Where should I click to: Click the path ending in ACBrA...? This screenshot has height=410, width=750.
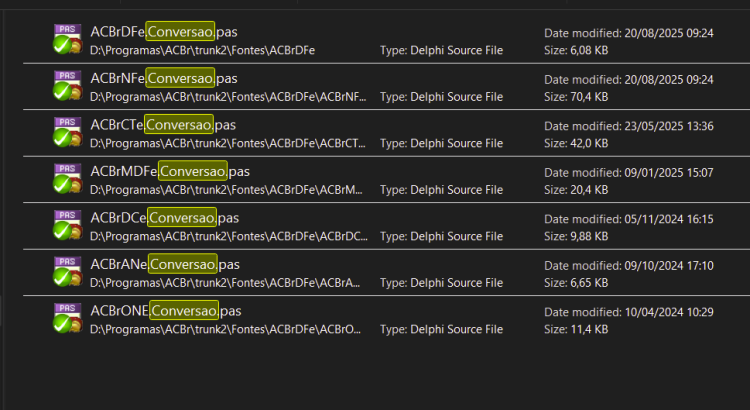coord(225,282)
